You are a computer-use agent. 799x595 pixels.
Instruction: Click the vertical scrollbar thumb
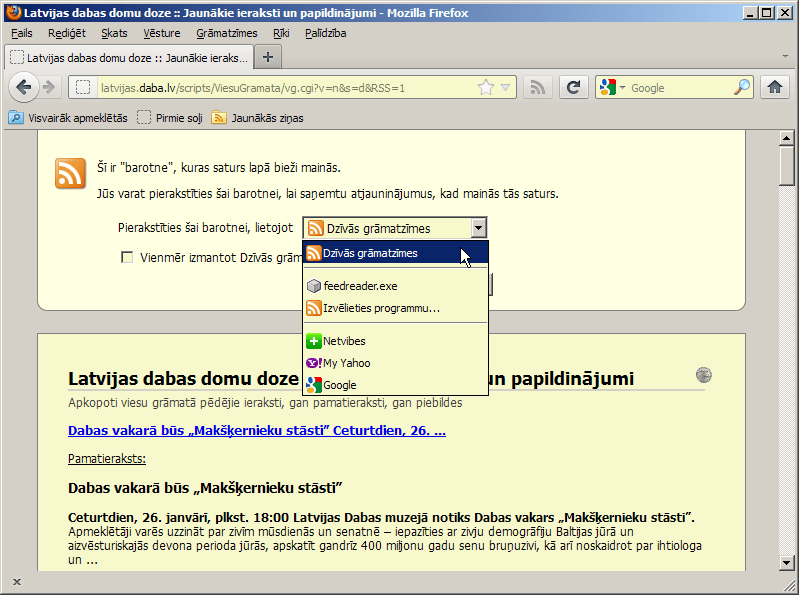pyautogui.click(x=786, y=166)
